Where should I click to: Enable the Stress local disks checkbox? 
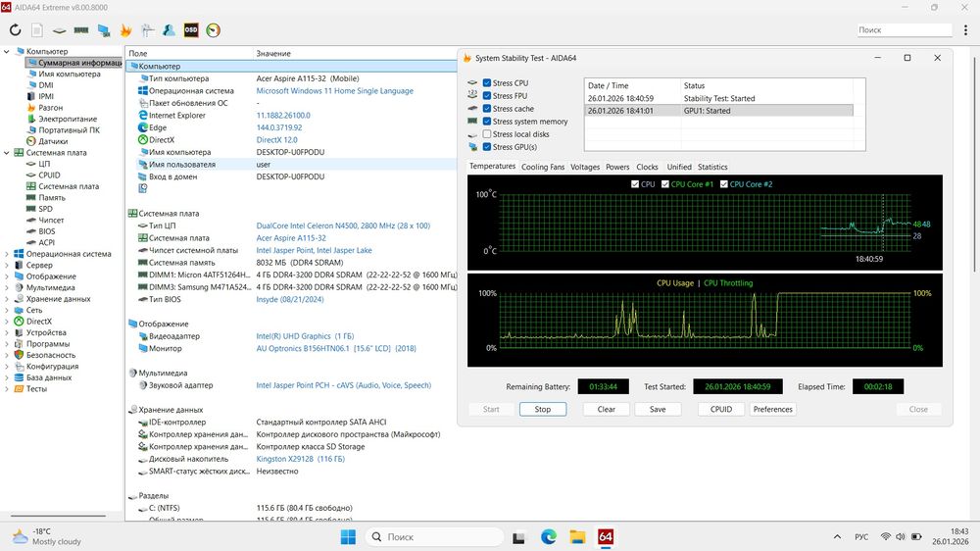[487, 134]
